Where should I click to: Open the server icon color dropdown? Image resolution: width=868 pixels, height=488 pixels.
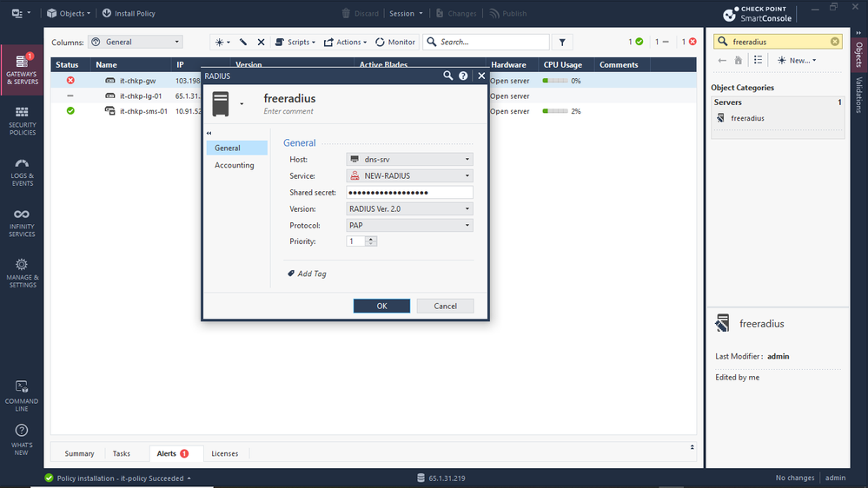[x=242, y=104]
